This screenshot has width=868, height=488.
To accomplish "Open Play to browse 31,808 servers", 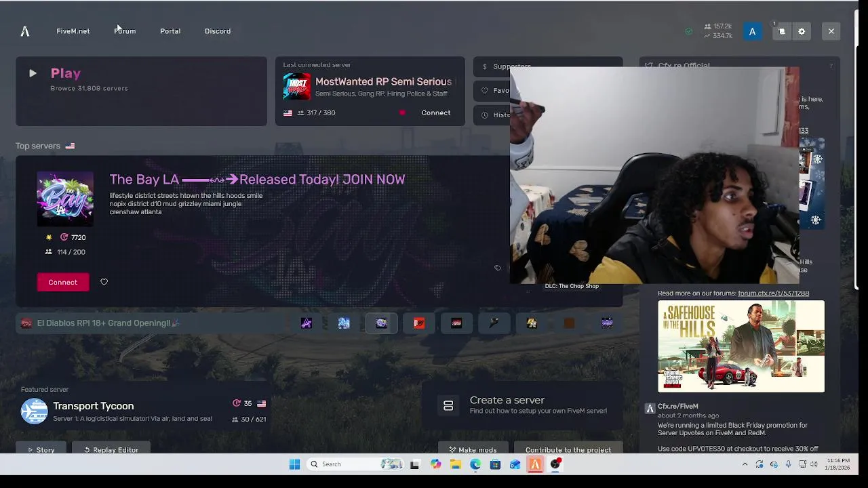I will pos(141,91).
